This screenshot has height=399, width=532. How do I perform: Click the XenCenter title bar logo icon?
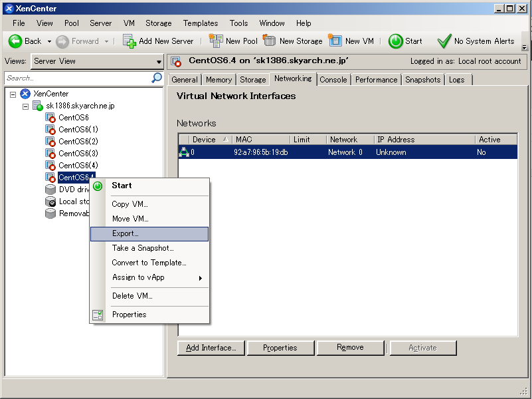coord(9,9)
